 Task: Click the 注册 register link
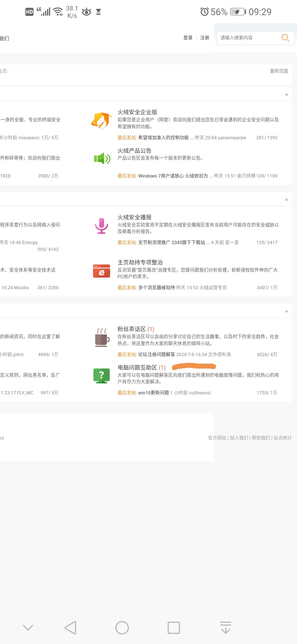click(x=205, y=38)
